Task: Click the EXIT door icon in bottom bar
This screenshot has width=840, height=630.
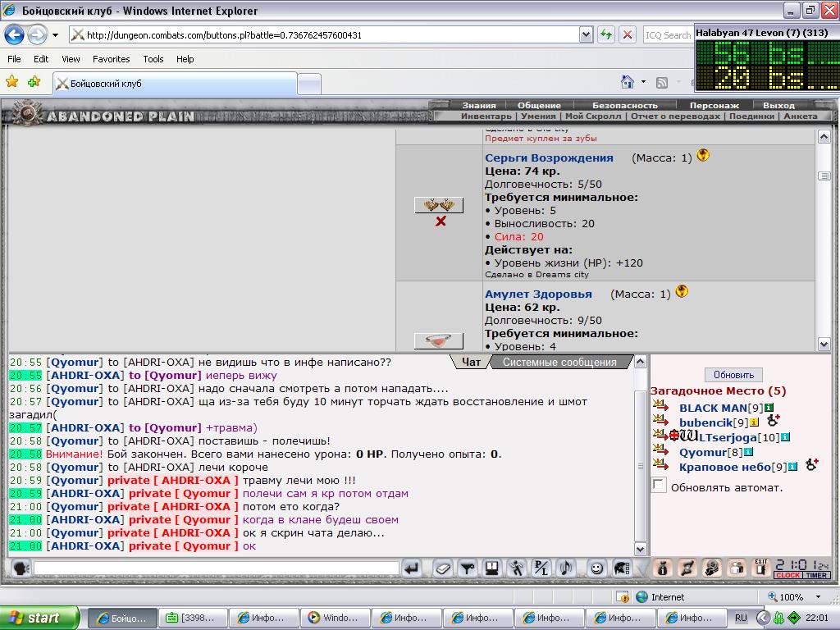Action: pyautogui.click(x=760, y=568)
